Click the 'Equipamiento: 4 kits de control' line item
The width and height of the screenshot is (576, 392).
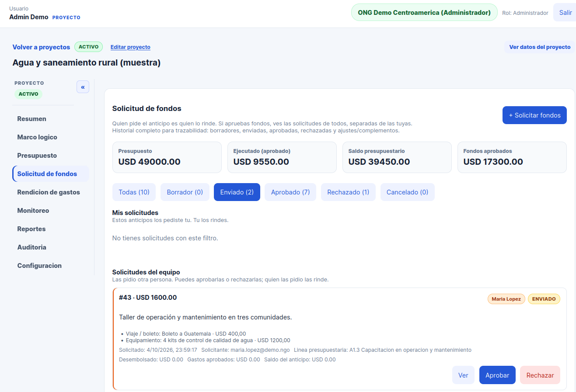point(208,340)
